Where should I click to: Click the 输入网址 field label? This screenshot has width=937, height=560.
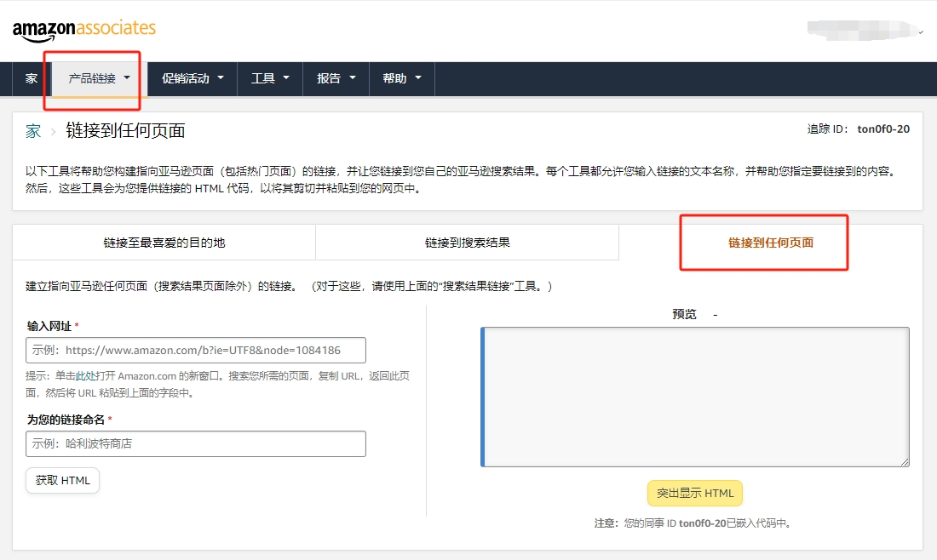click(x=49, y=326)
